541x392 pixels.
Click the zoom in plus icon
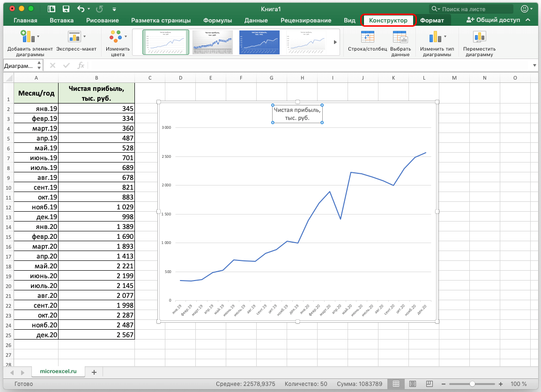(501, 384)
